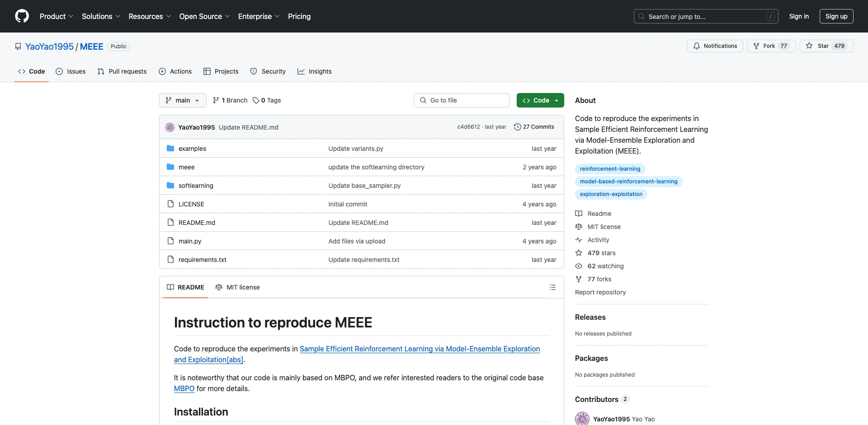868x425 pixels.
Task: Click the Sign in link
Action: pos(799,16)
